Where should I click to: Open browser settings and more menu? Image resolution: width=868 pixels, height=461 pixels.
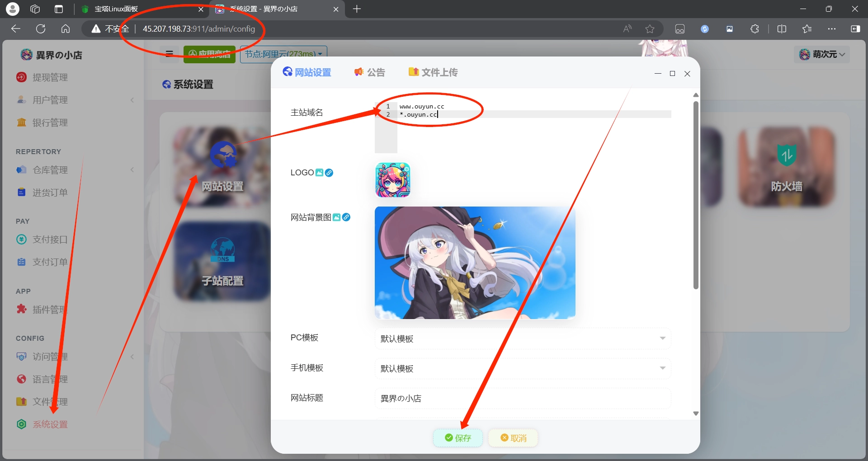point(832,29)
